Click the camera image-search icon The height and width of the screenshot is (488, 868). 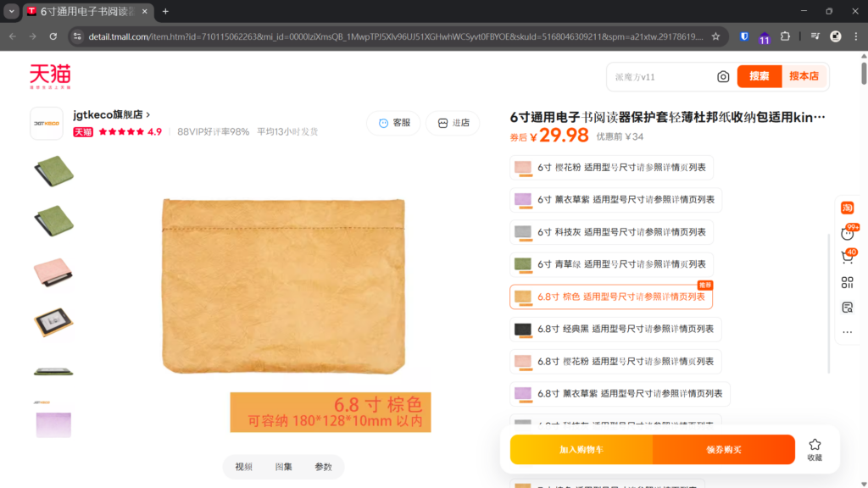[x=723, y=76]
